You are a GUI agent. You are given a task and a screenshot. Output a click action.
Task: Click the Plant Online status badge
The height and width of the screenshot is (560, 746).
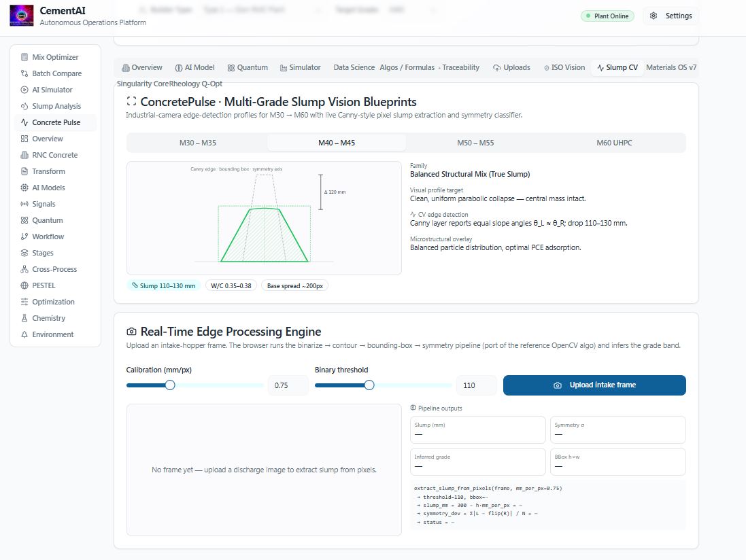click(x=607, y=16)
